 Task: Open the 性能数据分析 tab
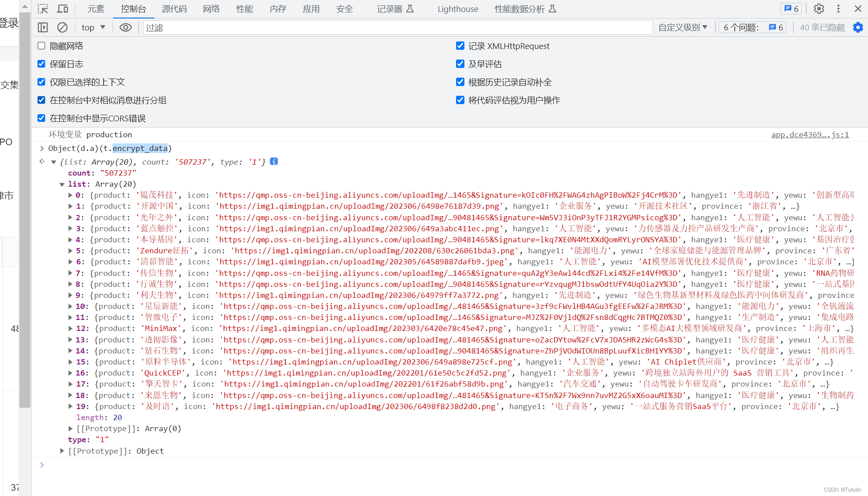point(525,9)
